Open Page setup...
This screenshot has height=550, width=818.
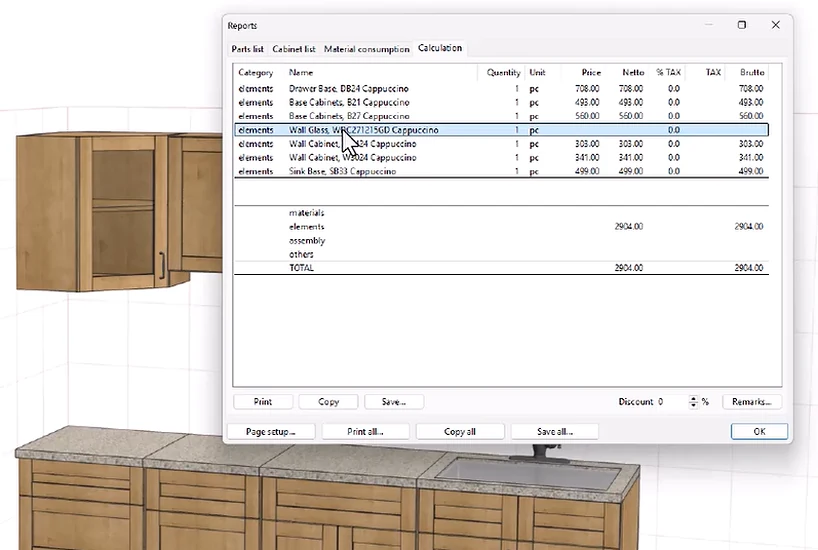pos(271,432)
